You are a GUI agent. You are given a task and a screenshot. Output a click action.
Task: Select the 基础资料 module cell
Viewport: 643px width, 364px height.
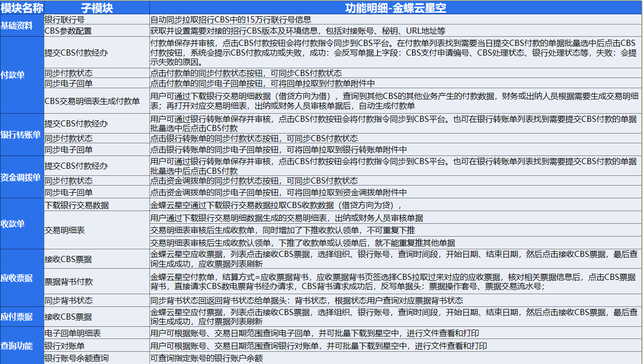click(x=22, y=25)
